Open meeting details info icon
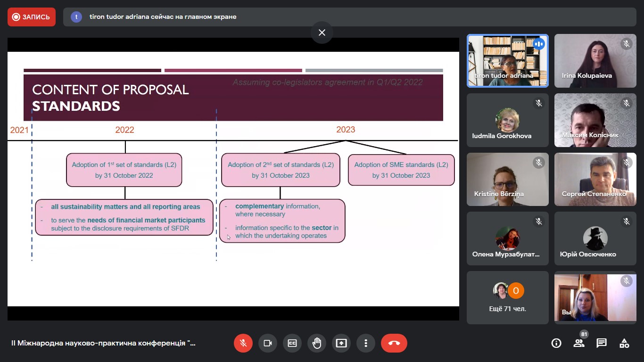The image size is (644, 362). tap(556, 343)
